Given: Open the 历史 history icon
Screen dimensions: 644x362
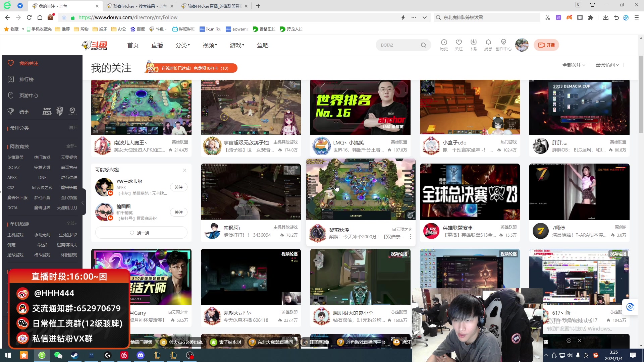Looking at the screenshot, I should click(444, 45).
